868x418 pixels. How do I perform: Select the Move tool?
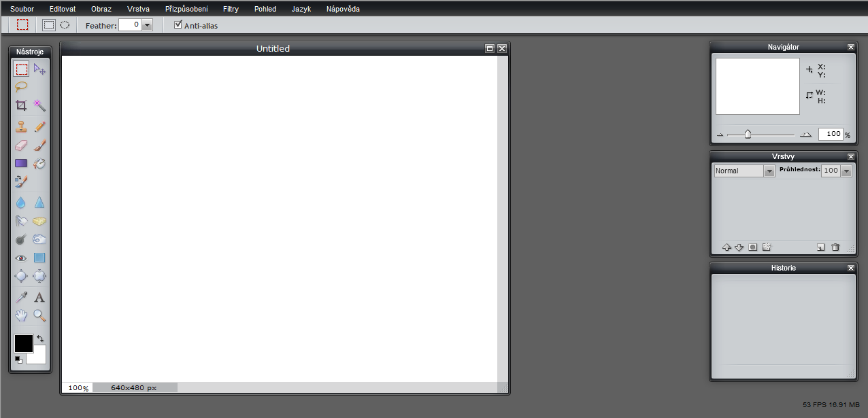39,69
